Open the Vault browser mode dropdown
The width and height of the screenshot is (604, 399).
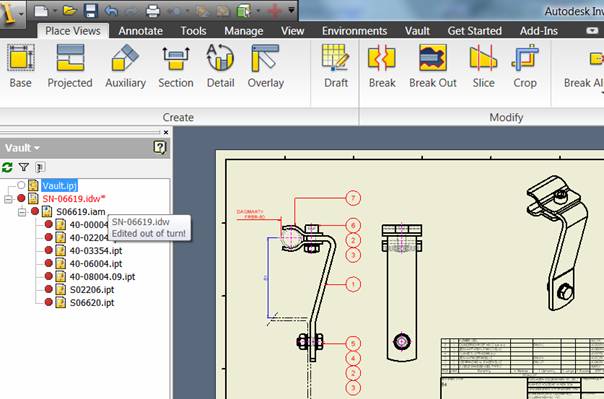point(22,148)
